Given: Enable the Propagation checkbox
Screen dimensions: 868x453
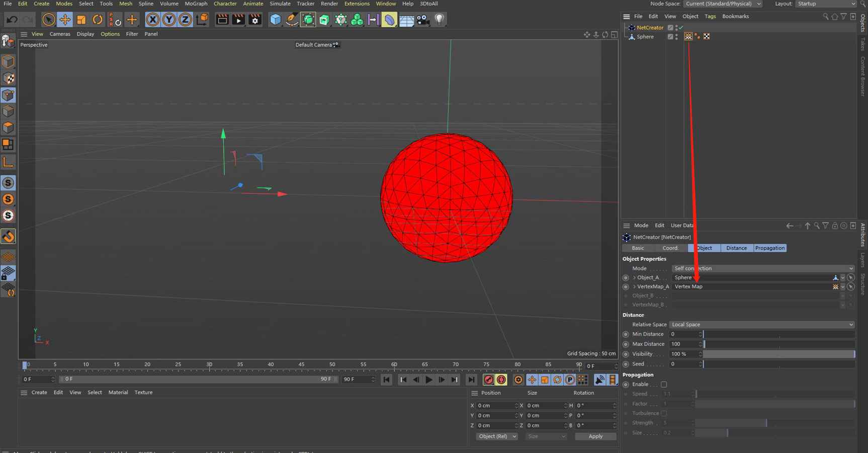Looking at the screenshot, I should [664, 385].
